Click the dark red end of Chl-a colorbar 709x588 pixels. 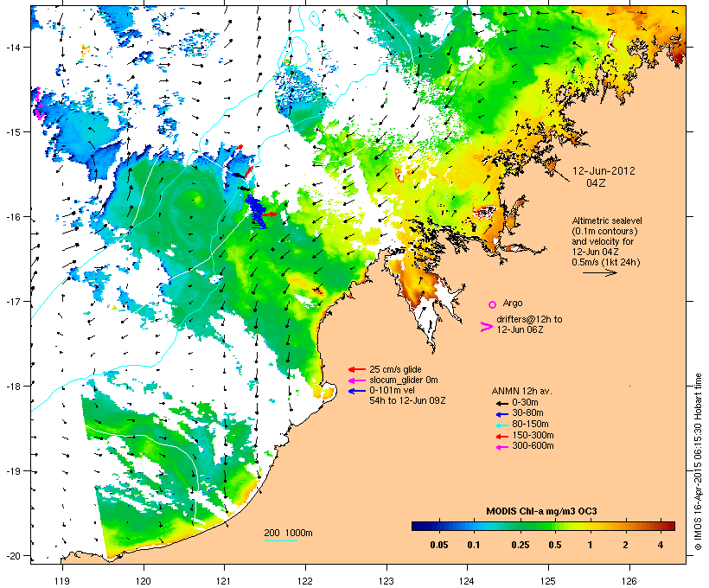pyautogui.click(x=670, y=526)
